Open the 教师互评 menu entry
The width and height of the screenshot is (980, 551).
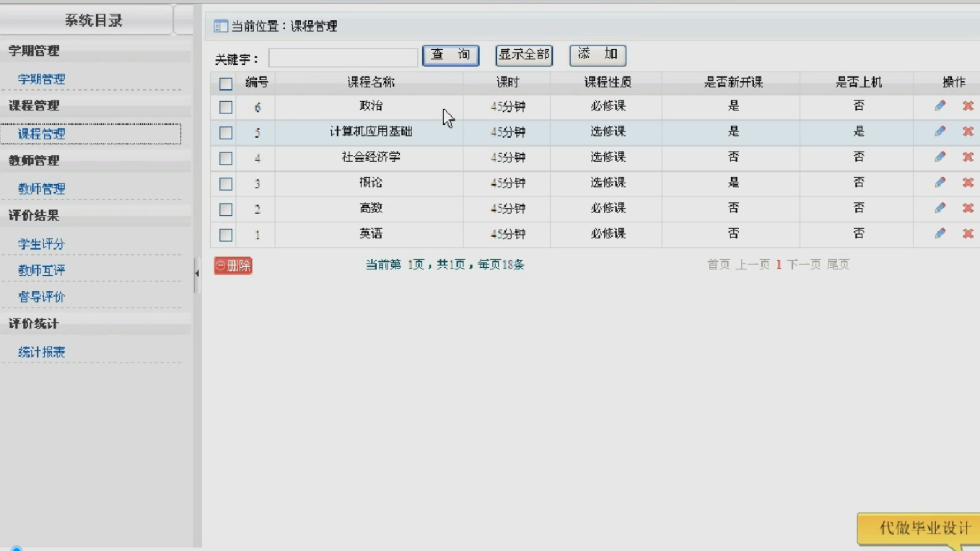tap(41, 271)
